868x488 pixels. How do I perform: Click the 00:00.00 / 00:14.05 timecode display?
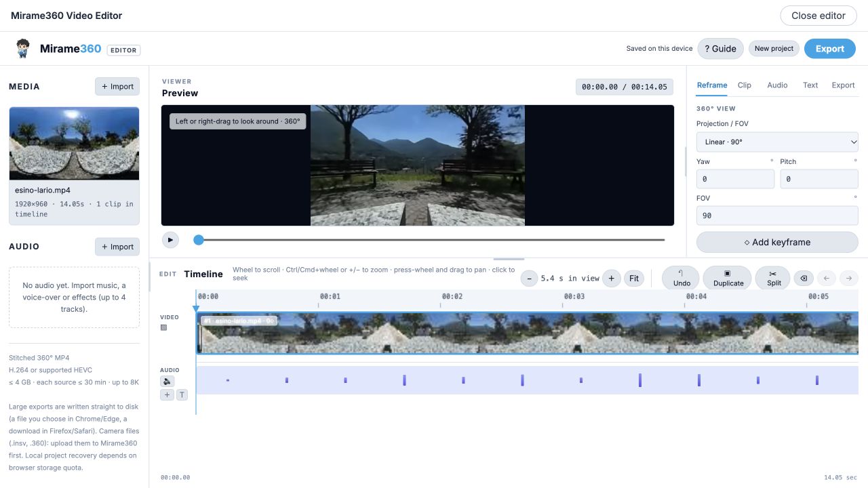point(625,87)
